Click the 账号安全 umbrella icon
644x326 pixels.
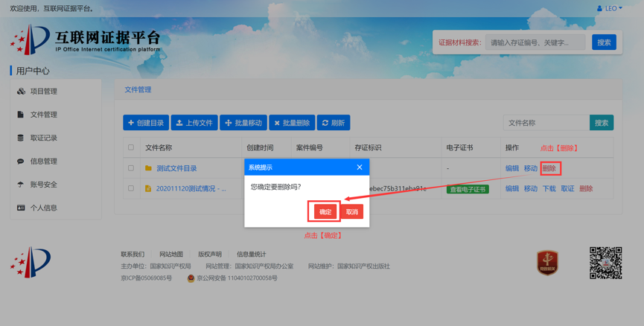(21, 185)
